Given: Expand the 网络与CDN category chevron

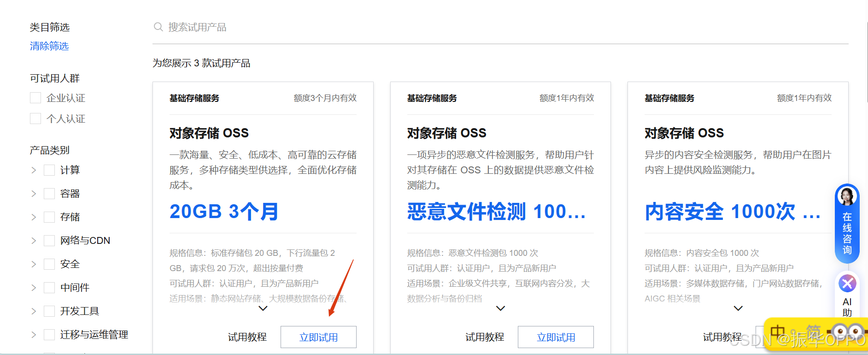Looking at the screenshot, I should point(34,241).
